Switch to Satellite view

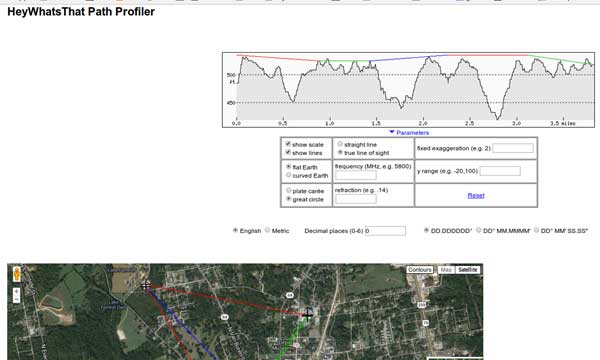coord(468,270)
